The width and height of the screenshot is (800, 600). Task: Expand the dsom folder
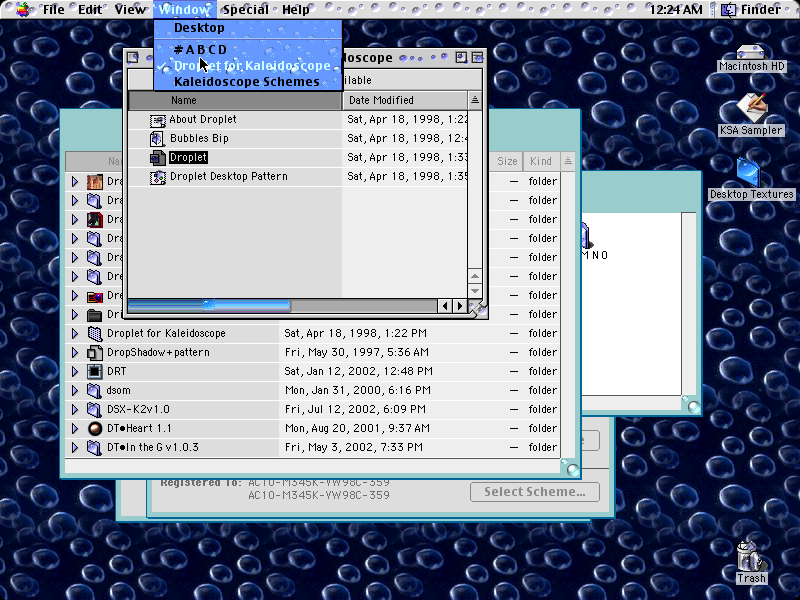[74, 391]
